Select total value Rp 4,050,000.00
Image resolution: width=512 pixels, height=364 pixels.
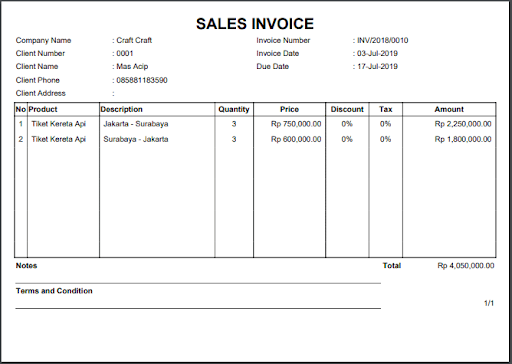pyautogui.click(x=466, y=266)
